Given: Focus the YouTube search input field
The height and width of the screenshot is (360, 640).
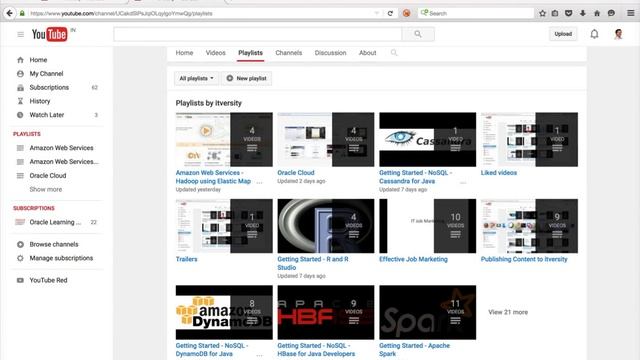Looking at the screenshot, I should (x=258, y=34).
